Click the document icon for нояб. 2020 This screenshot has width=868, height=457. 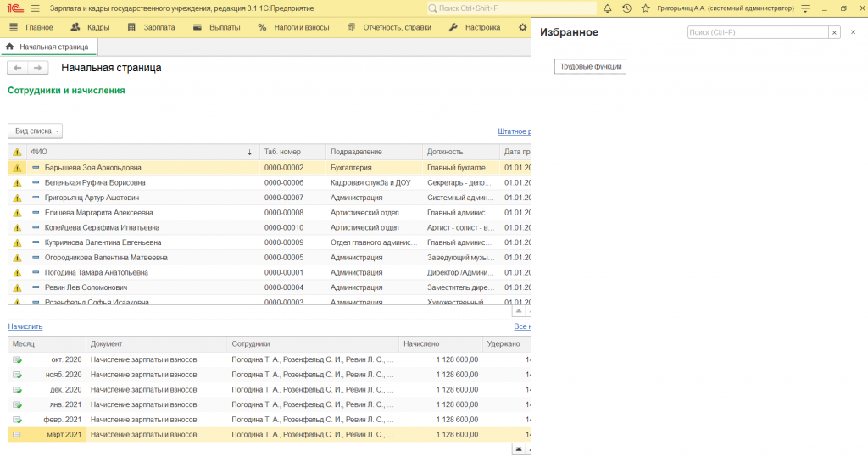pos(17,375)
